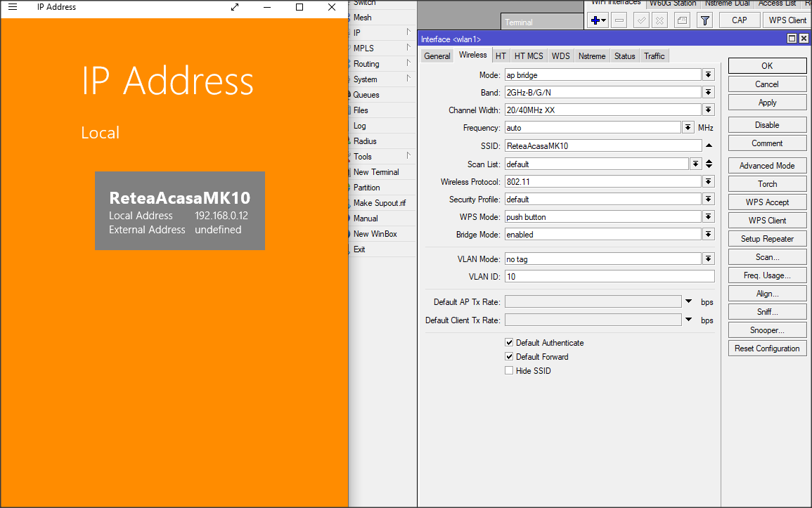812x508 pixels.
Task: Click Scan List up-down stepper arrows
Action: [x=709, y=164]
